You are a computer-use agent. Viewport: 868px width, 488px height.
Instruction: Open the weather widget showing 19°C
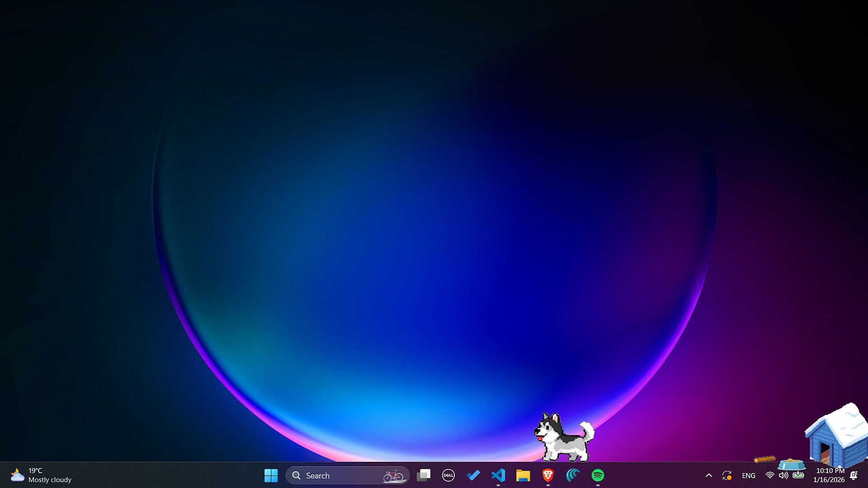41,475
